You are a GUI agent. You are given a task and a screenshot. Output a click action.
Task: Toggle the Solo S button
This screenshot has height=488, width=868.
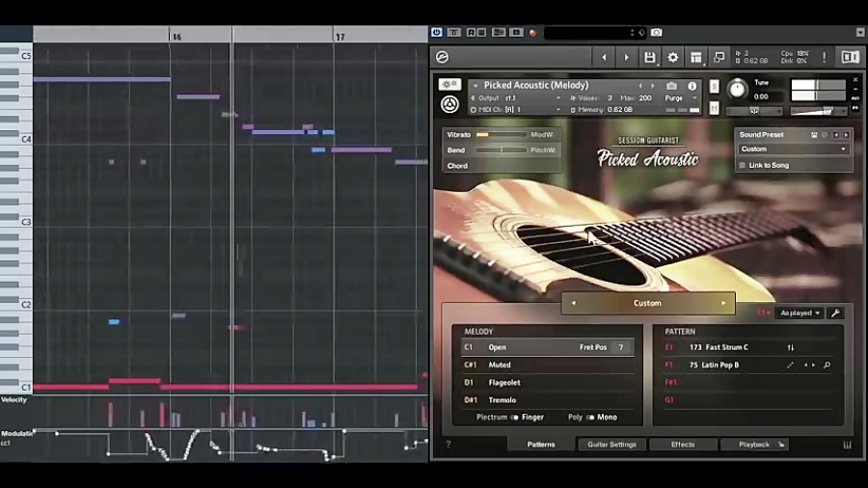[x=714, y=86]
